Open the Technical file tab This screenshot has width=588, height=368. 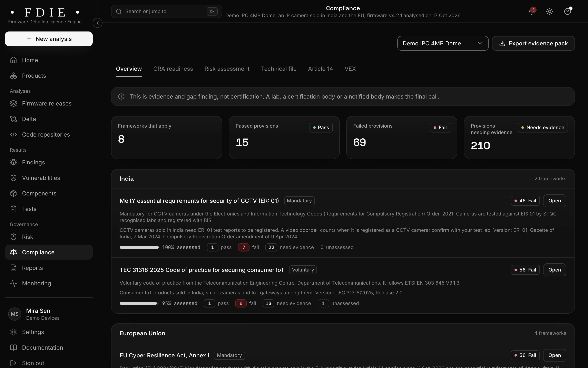click(x=279, y=69)
